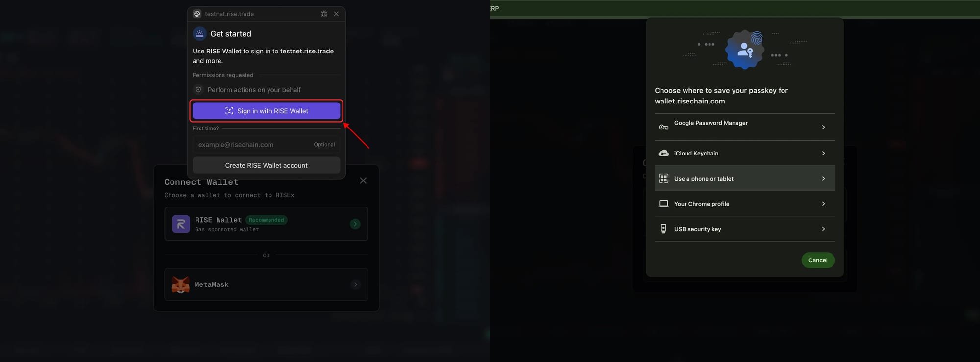Click the iCloud Keychain cloud icon
This screenshot has width=980, height=362.
(x=663, y=153)
